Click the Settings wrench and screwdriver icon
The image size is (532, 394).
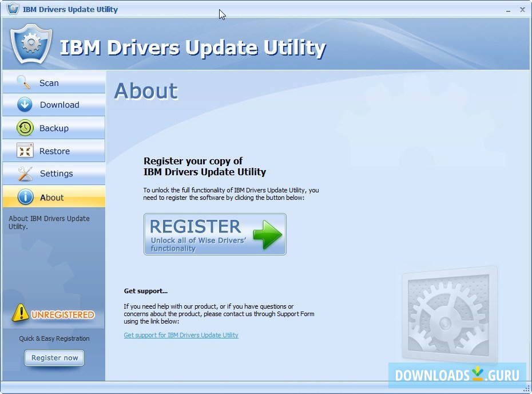25,174
